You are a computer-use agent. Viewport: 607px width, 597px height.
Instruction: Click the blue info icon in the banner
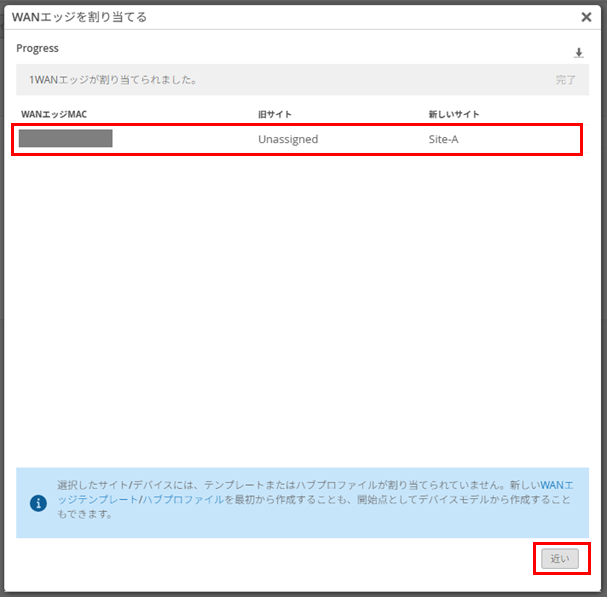point(38,503)
